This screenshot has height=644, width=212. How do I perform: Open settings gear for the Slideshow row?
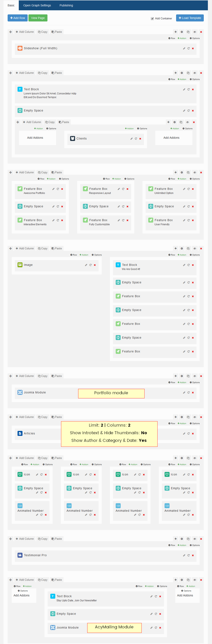(x=182, y=32)
